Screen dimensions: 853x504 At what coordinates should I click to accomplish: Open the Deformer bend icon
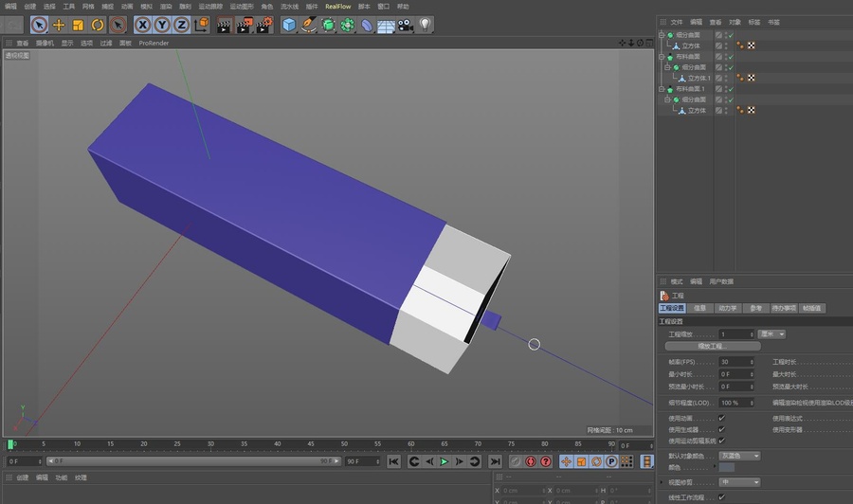tap(367, 25)
